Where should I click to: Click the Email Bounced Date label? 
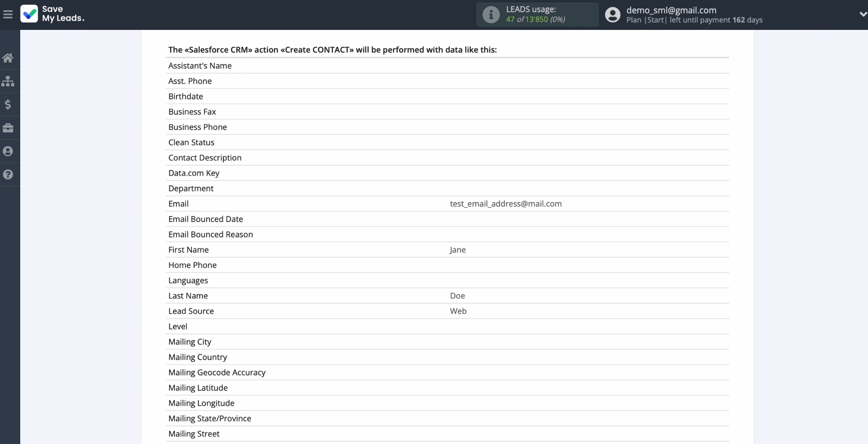206,219
